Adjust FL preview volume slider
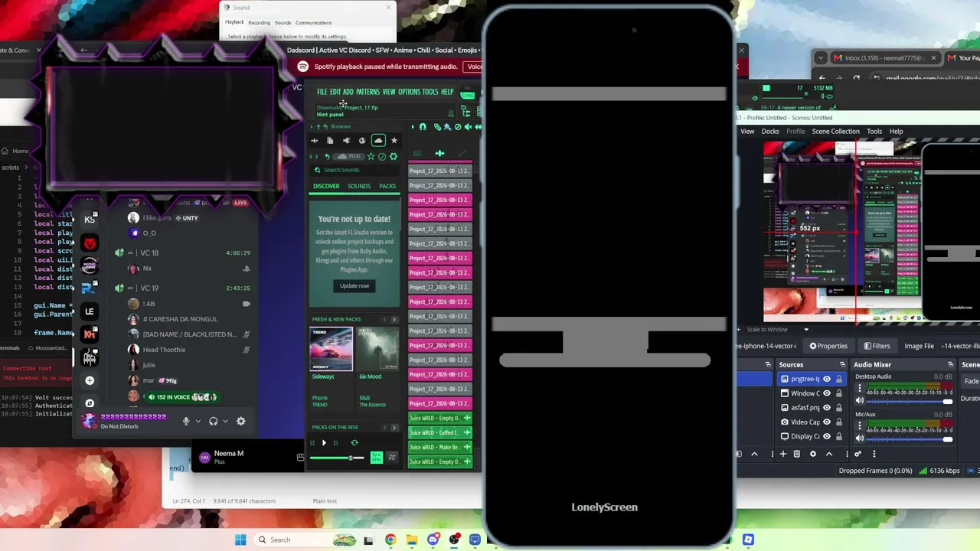 pyautogui.click(x=337, y=458)
